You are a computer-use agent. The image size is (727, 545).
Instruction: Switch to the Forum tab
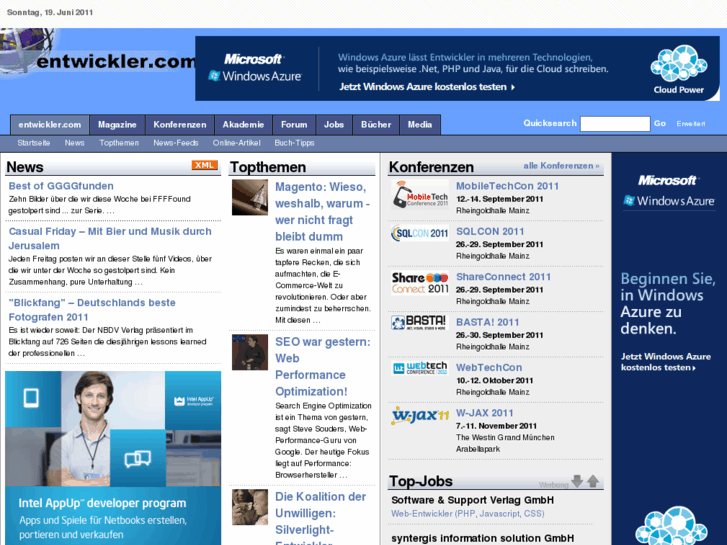tap(294, 125)
